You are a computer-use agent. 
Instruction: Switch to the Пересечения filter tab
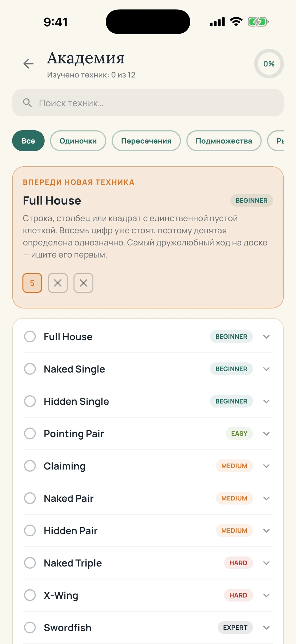pos(146,141)
